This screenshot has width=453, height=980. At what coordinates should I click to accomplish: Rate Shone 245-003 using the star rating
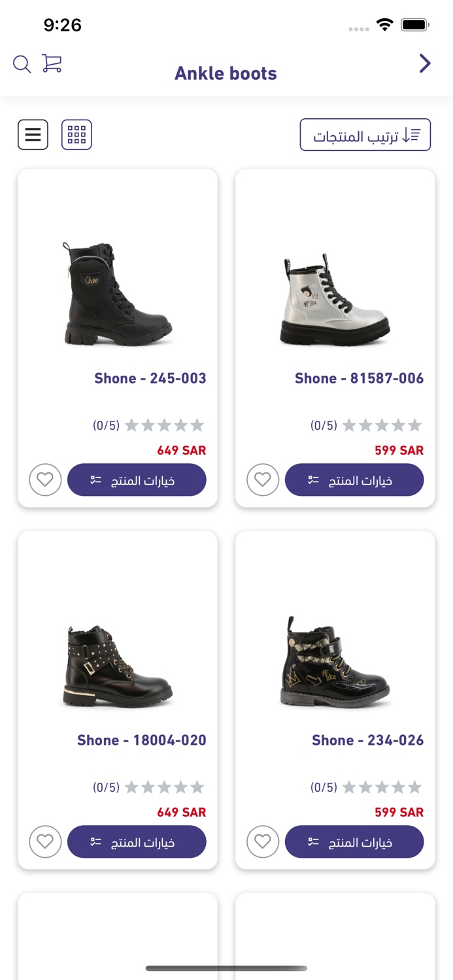(x=164, y=426)
